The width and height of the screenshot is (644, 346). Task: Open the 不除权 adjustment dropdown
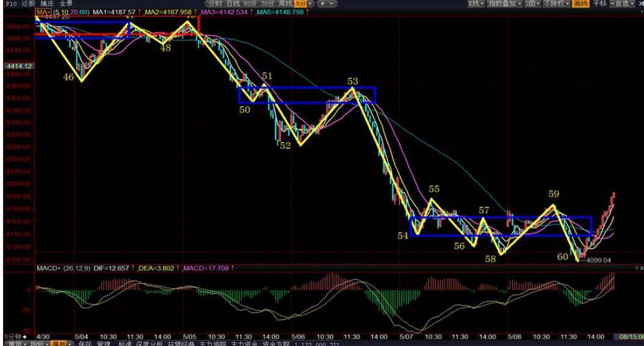point(557,4)
